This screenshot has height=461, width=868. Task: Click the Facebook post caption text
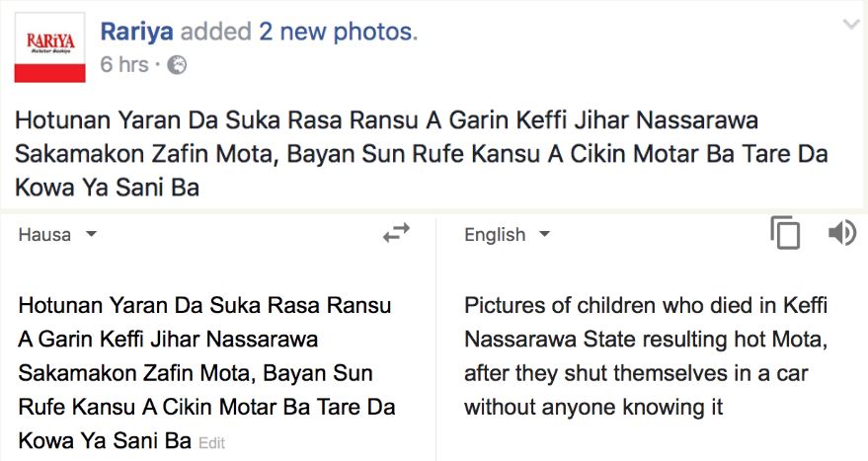pos(421,154)
